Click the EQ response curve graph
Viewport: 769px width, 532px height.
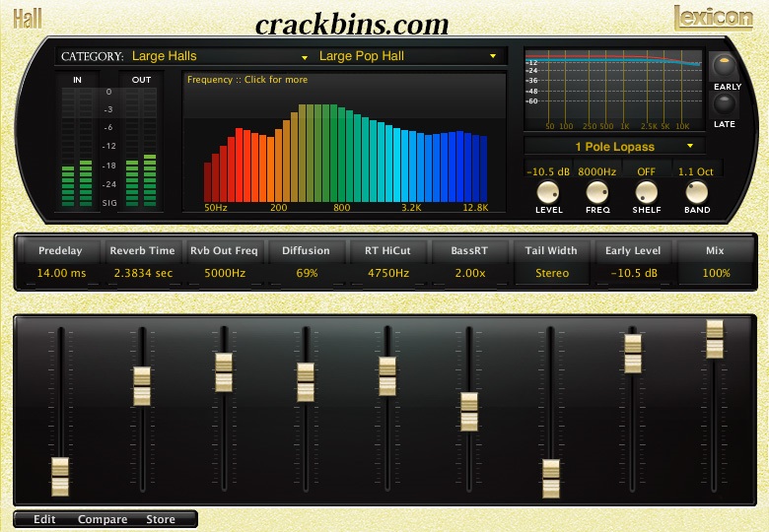click(613, 90)
